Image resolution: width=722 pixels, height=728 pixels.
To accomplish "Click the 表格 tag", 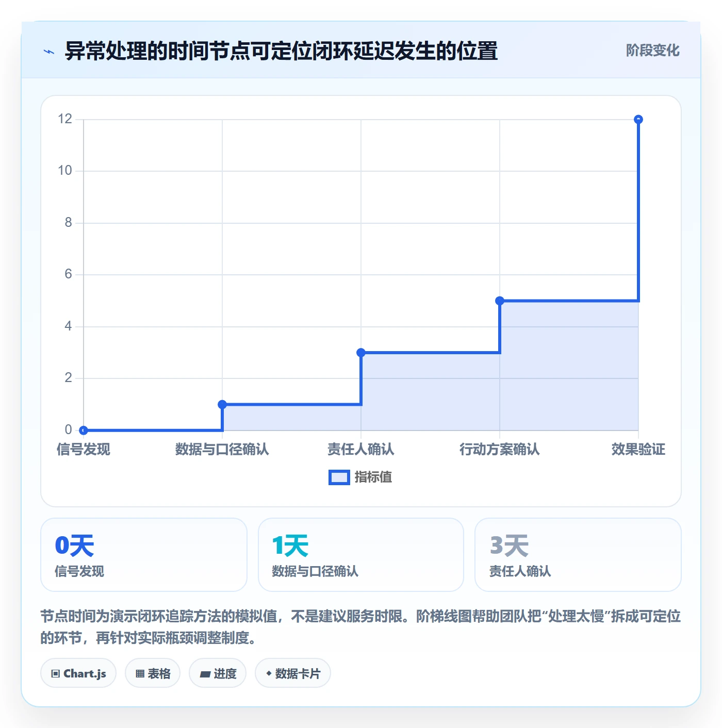I will click(x=153, y=673).
